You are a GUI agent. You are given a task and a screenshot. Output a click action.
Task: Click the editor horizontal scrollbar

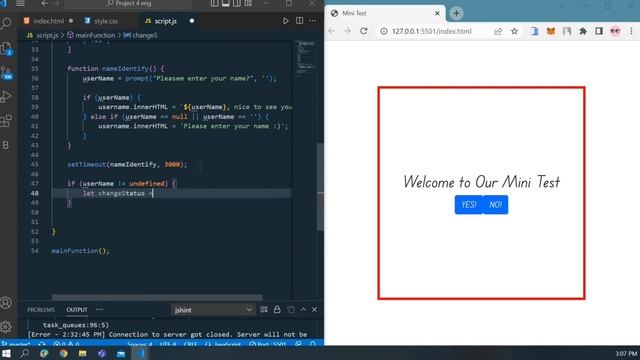[157, 297]
